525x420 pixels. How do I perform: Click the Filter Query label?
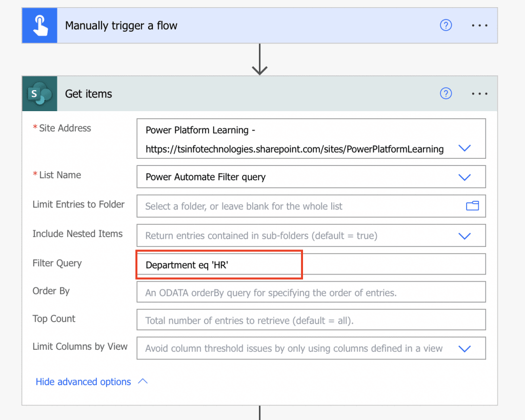click(57, 263)
